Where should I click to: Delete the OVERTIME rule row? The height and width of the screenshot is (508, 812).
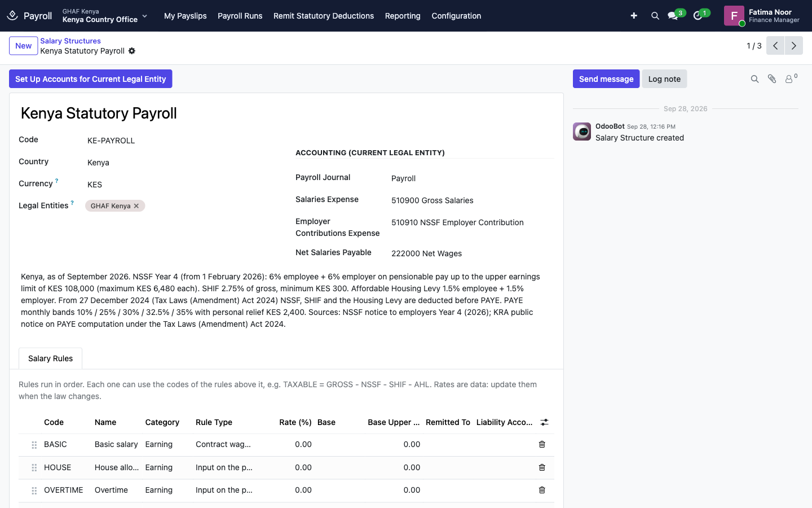pos(542,490)
